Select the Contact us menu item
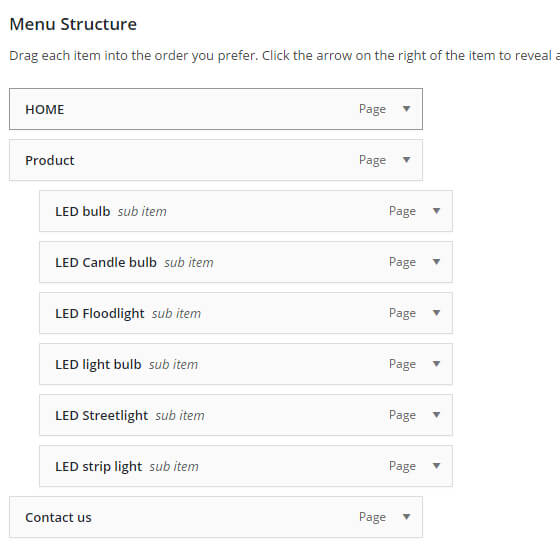 [x=216, y=517]
